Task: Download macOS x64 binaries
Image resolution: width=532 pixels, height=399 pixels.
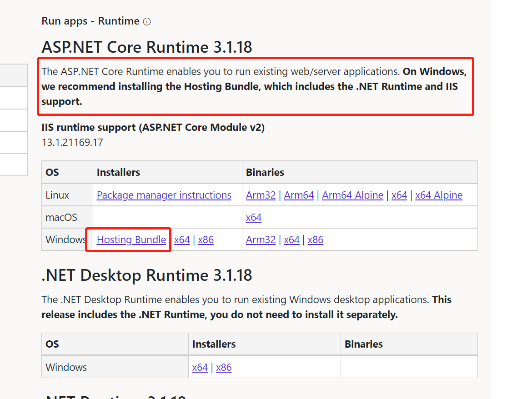Action: click(254, 217)
